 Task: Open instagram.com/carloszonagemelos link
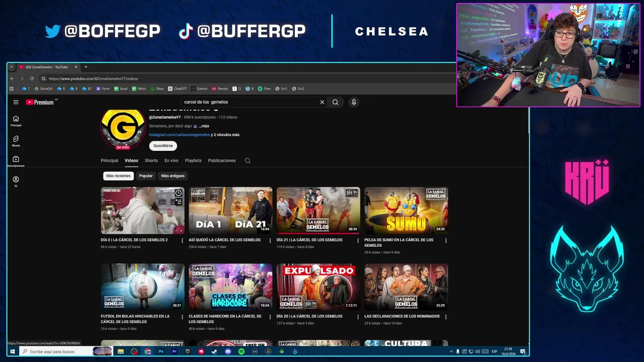[179, 135]
